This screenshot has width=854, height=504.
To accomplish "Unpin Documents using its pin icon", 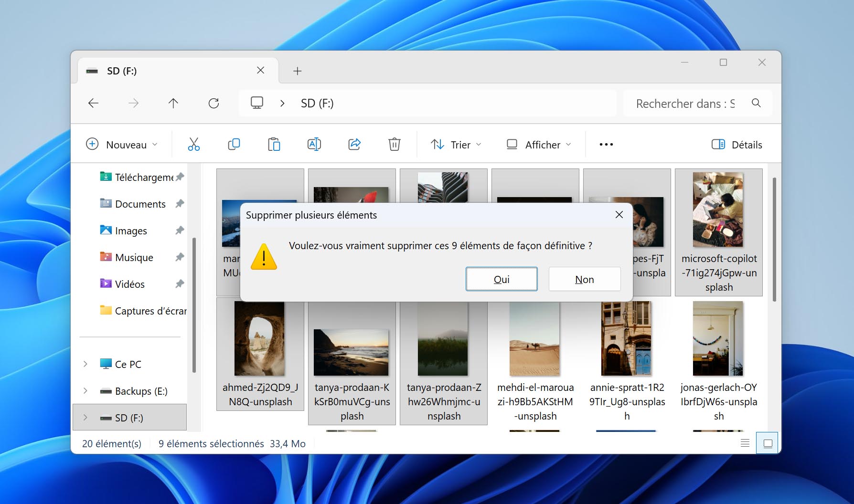I will tap(180, 204).
